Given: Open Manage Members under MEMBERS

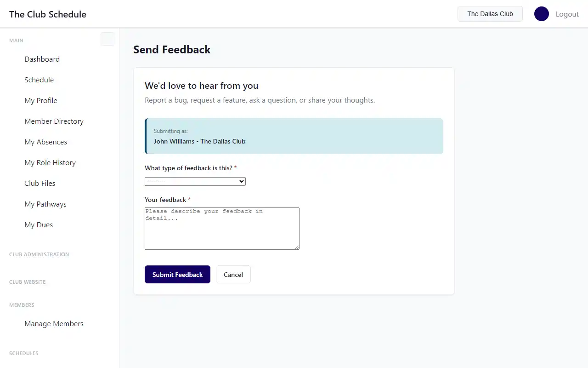Looking at the screenshot, I should [54, 323].
